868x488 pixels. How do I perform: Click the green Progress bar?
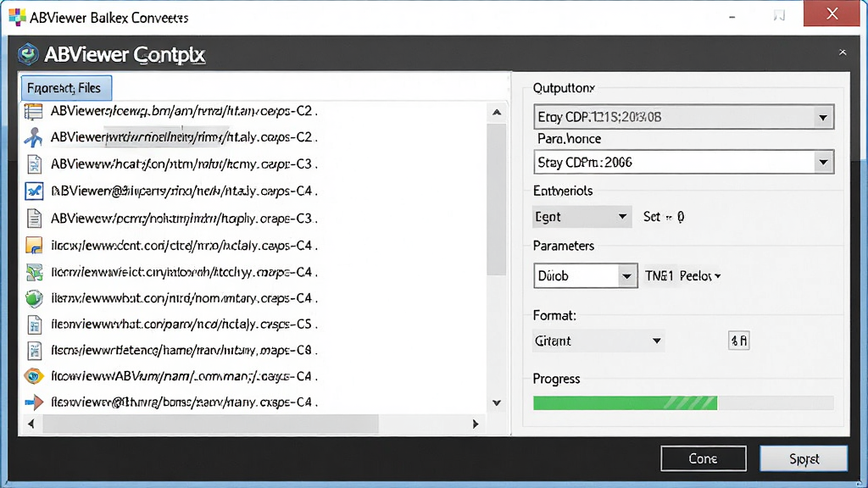point(683,402)
